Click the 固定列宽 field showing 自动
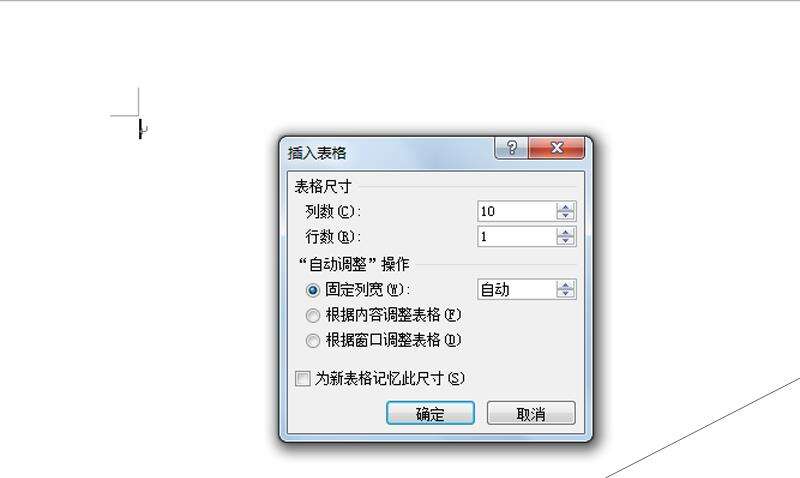 (x=516, y=290)
